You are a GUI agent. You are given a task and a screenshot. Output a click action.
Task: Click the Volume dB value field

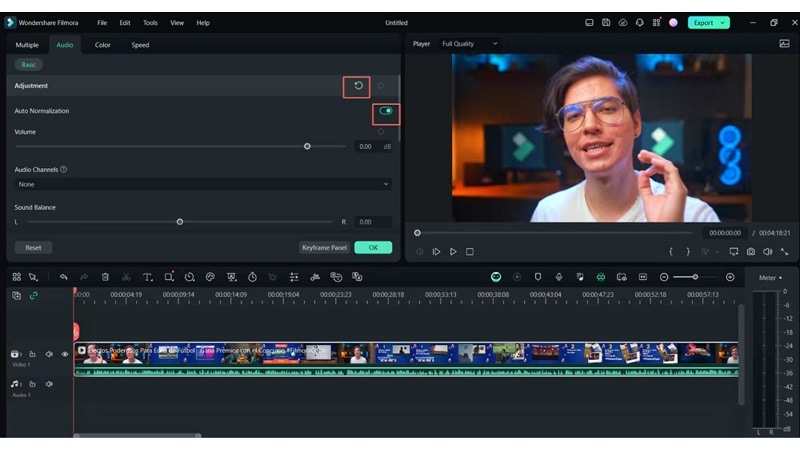click(373, 146)
